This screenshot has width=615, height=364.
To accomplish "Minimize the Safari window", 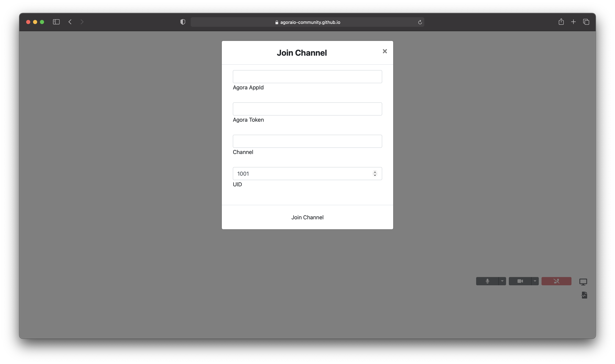I will (x=35, y=22).
